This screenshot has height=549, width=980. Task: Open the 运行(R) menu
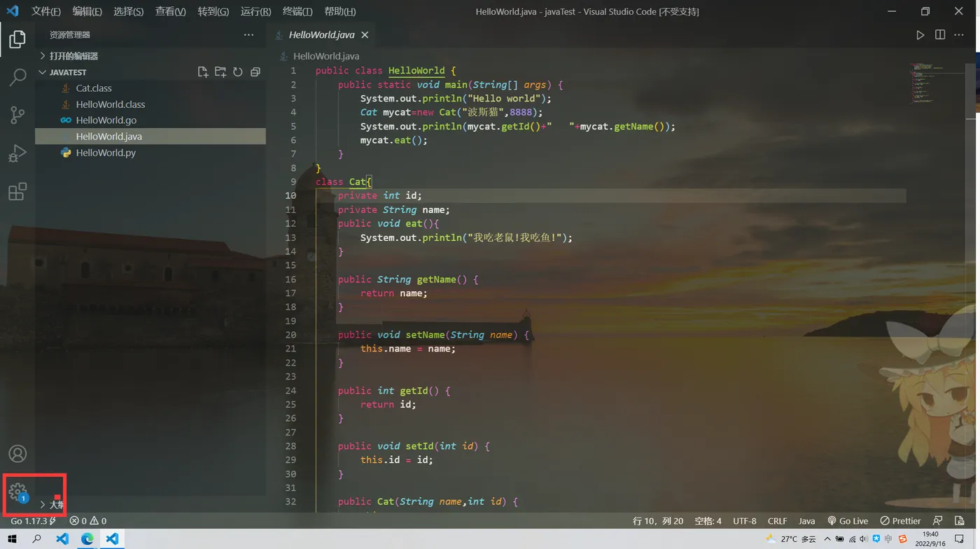point(255,11)
